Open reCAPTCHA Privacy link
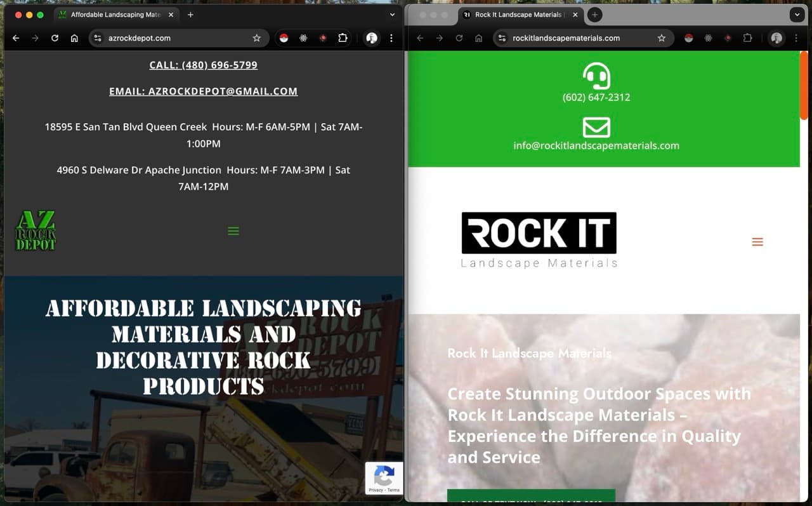 [376, 490]
